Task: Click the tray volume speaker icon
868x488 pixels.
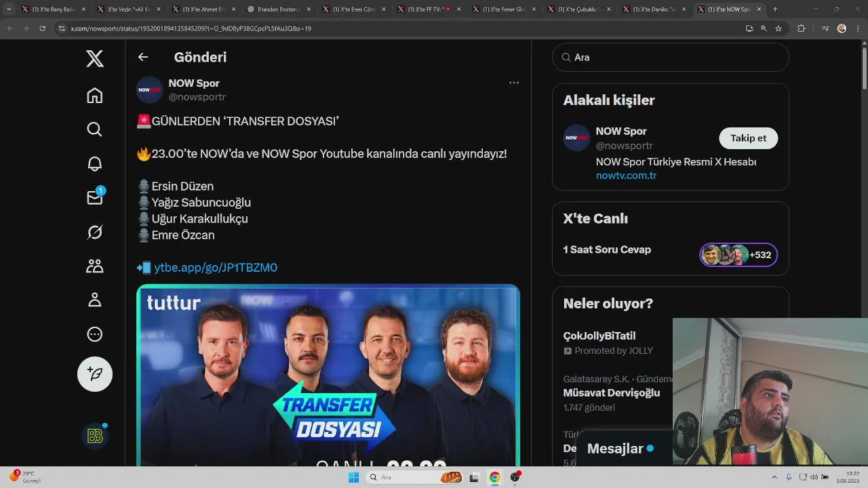Action: click(x=814, y=477)
